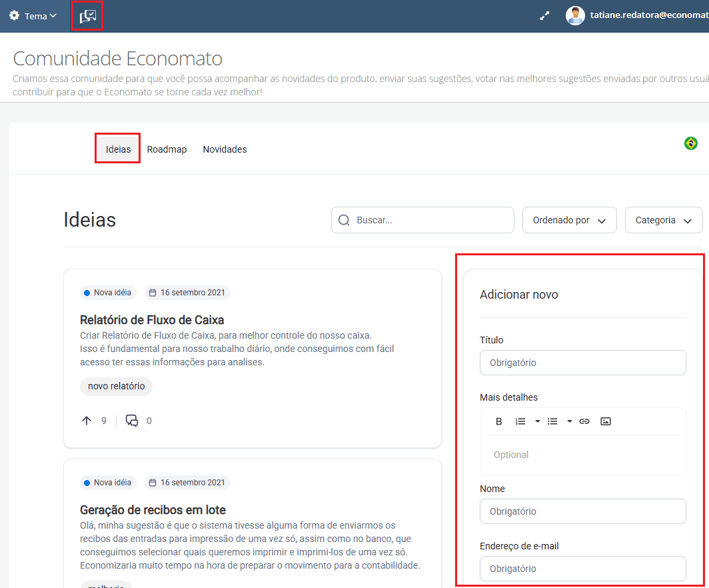This screenshot has width=709, height=588.
Task: Open comments on Relatório de Fluxo de Caixa
Action: pyautogui.click(x=132, y=421)
